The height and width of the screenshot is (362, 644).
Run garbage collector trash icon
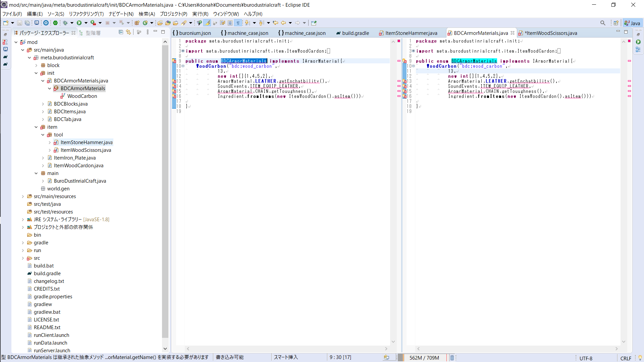point(452,358)
